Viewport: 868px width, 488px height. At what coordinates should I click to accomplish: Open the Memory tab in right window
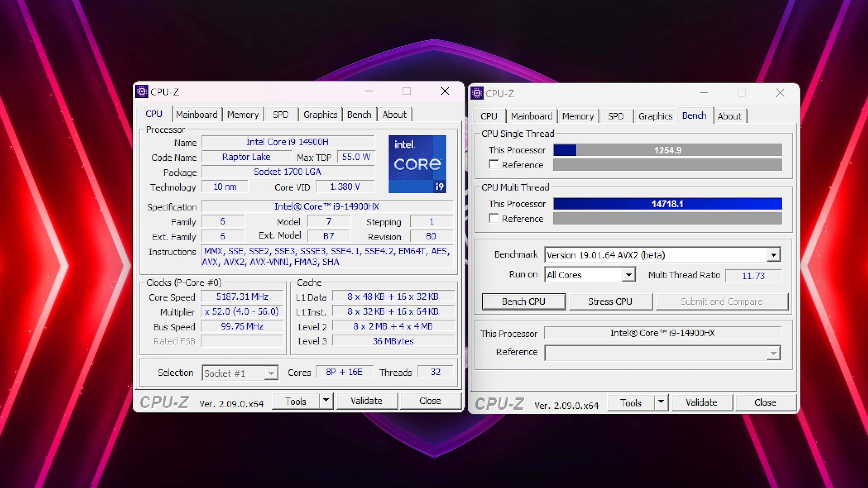(x=578, y=116)
